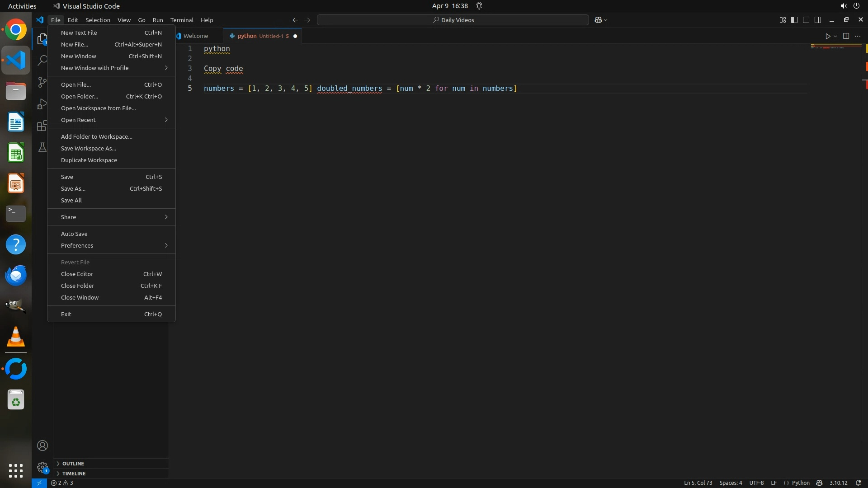Expand the TIMELINE section
The height and width of the screenshot is (488, 868).
[x=74, y=474]
